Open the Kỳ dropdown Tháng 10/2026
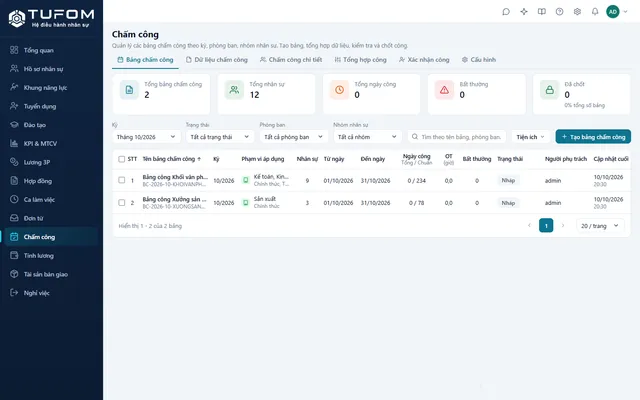 point(146,137)
